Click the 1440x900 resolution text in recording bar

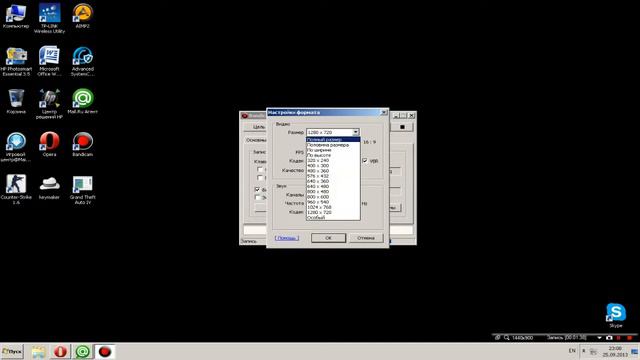[522, 338]
